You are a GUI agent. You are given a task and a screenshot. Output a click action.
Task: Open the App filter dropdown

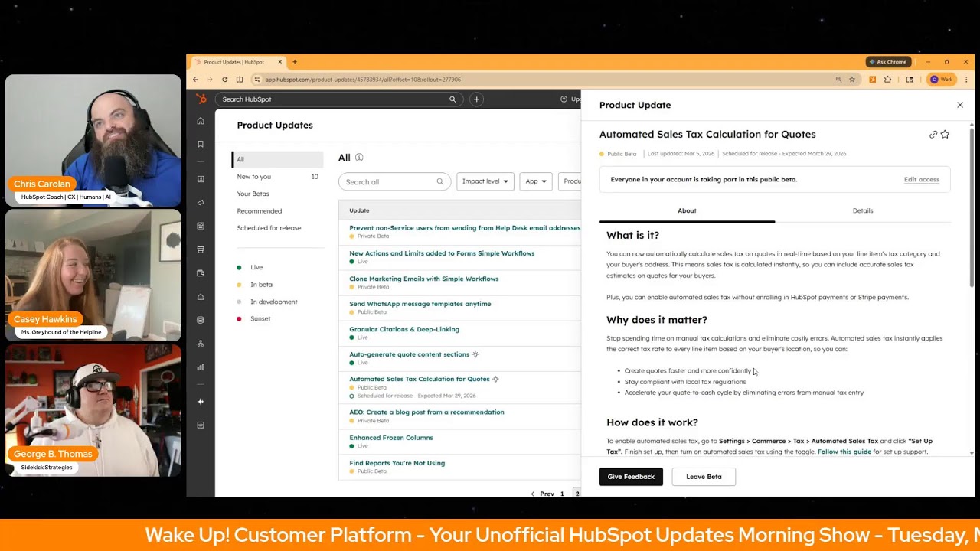coord(535,181)
